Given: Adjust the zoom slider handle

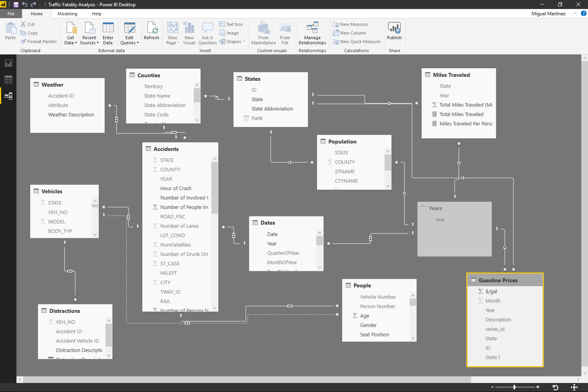Looking at the screenshot, I should pos(514,387).
